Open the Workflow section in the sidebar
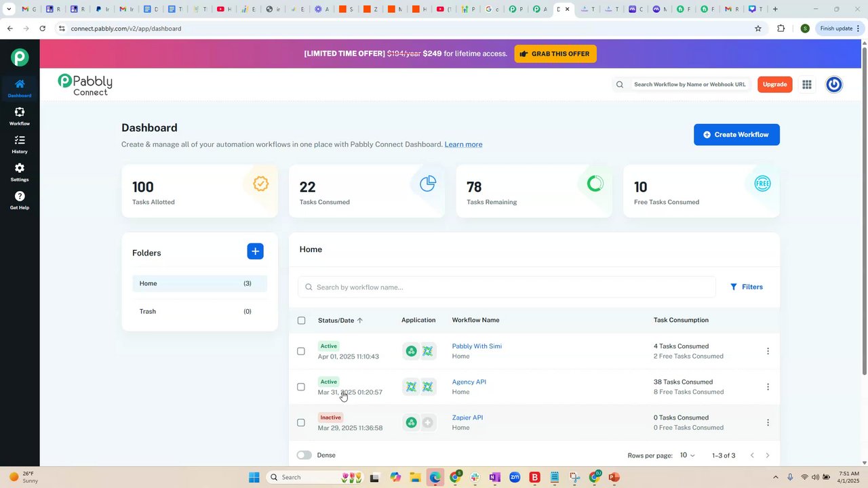This screenshot has height=488, width=868. pos(20,117)
